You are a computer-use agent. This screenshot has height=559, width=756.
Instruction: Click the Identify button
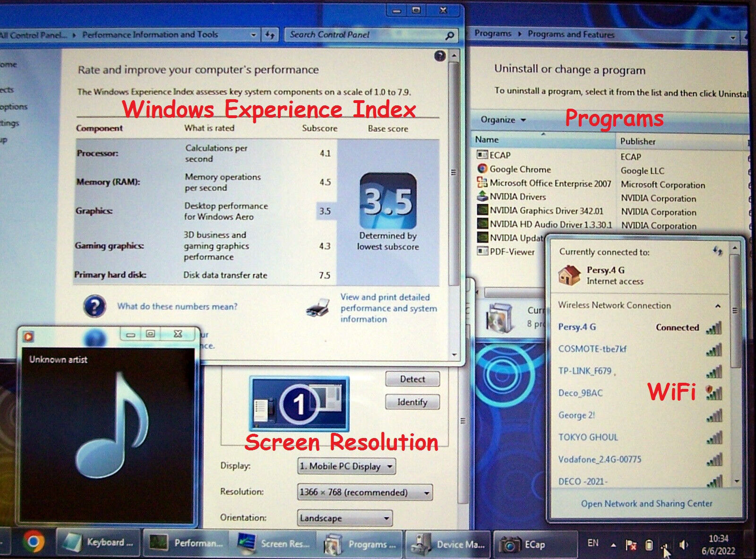(412, 402)
